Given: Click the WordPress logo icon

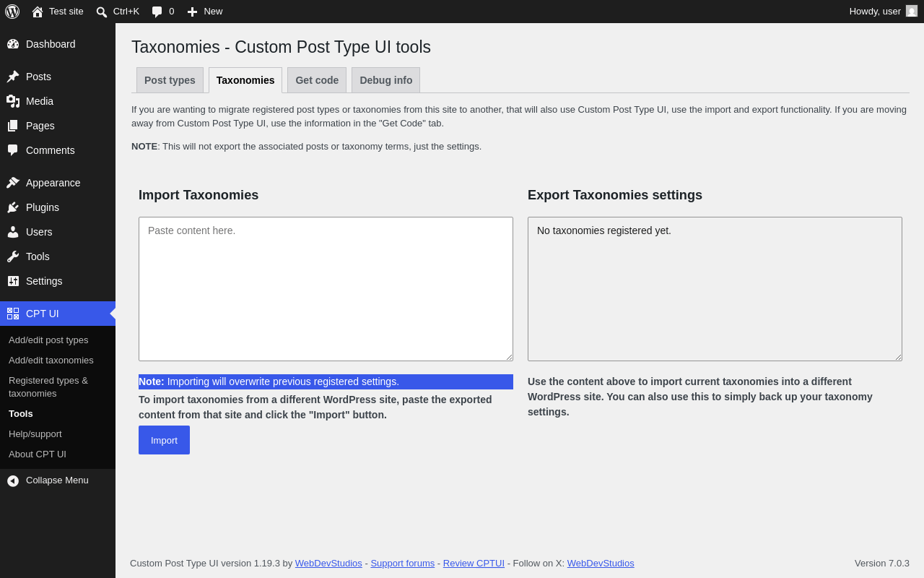Looking at the screenshot, I should [12, 12].
